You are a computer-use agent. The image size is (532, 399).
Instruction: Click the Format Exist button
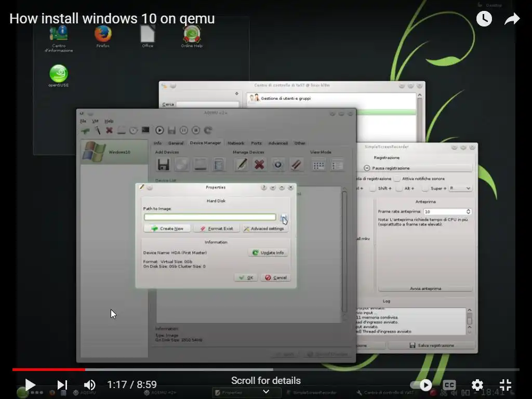[217, 229]
